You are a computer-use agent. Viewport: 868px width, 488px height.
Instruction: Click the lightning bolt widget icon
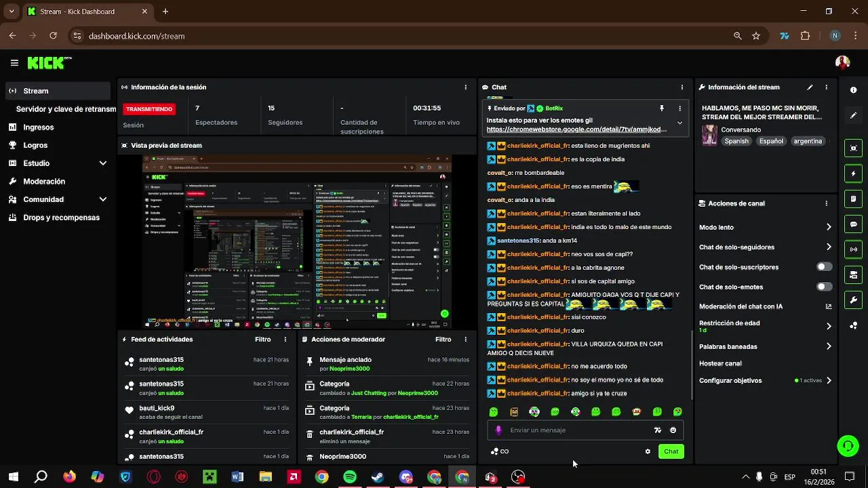(x=853, y=174)
